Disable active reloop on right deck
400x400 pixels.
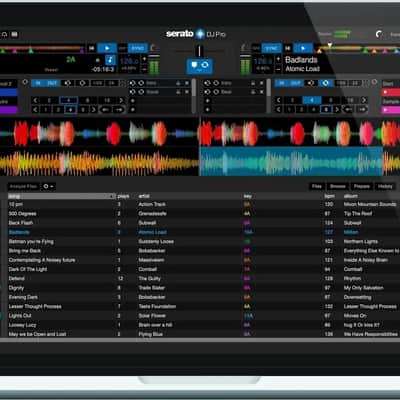(326, 83)
